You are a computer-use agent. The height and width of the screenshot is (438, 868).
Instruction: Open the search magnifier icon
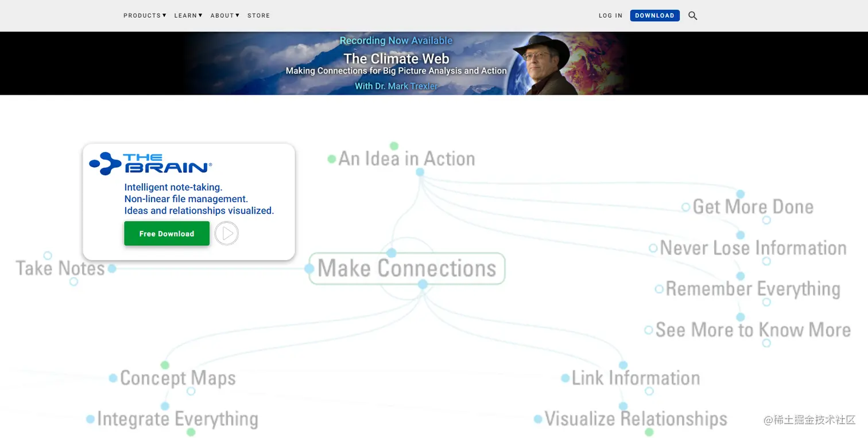click(x=693, y=15)
